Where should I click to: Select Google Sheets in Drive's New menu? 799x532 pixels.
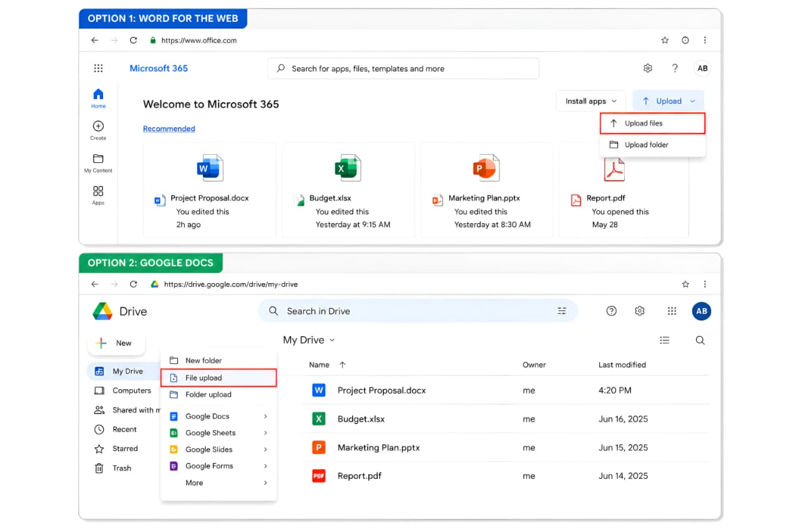click(x=218, y=433)
